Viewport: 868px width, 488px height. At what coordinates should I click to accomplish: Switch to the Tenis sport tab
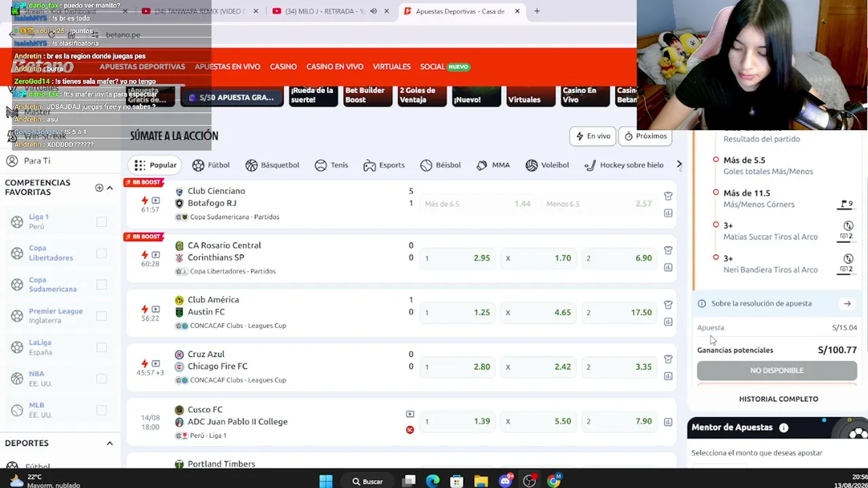331,165
